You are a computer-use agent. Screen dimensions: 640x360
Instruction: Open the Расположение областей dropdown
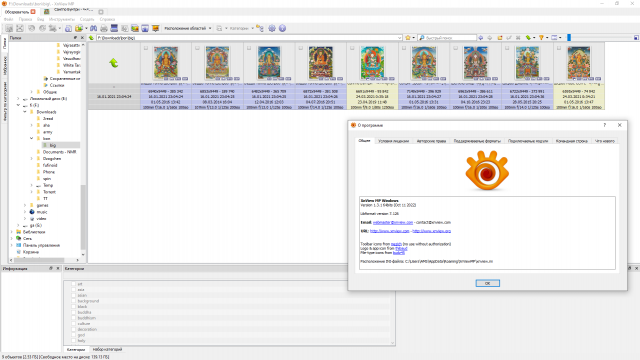[188, 28]
